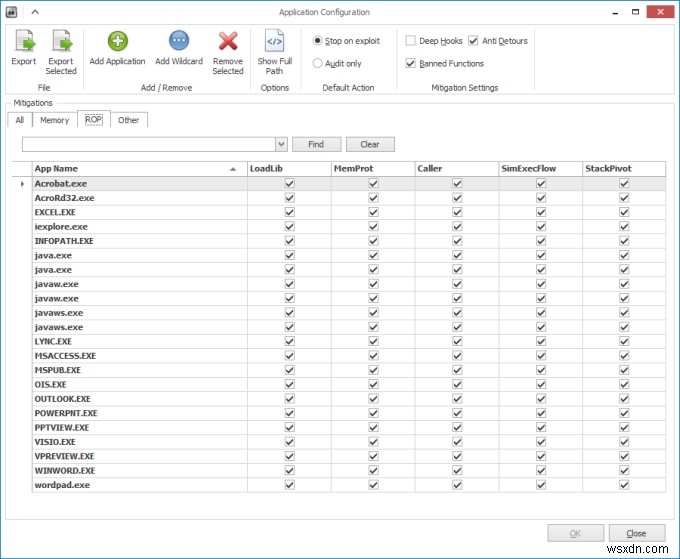680x559 pixels.
Task: Click the Close button at bottom
Action: [x=637, y=533]
